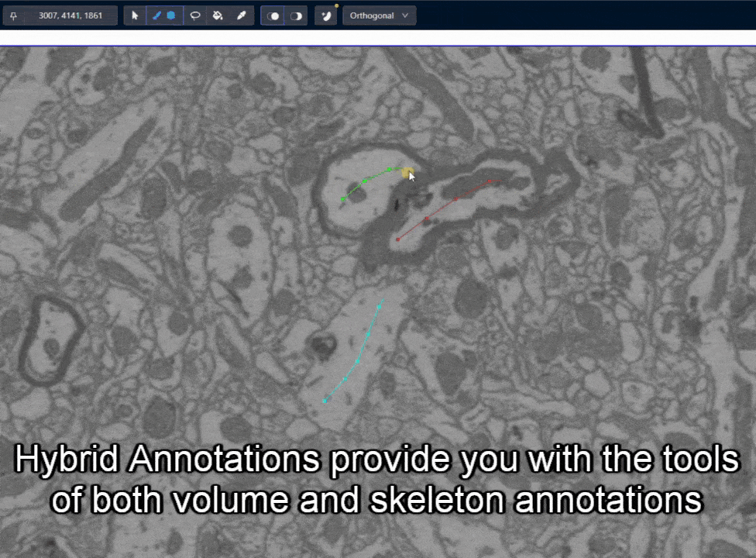Select the Fill bucket tool
Screen dimensions: 756x558
(x=218, y=16)
